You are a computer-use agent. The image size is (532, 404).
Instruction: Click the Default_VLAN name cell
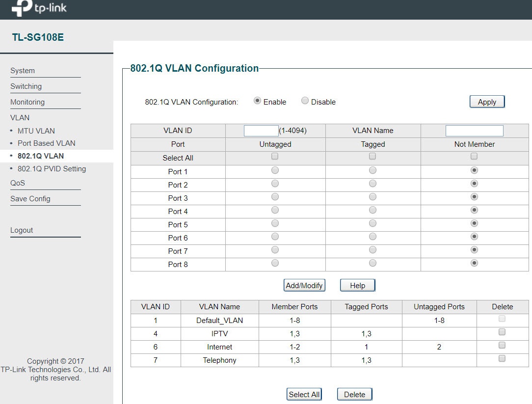[x=219, y=321]
